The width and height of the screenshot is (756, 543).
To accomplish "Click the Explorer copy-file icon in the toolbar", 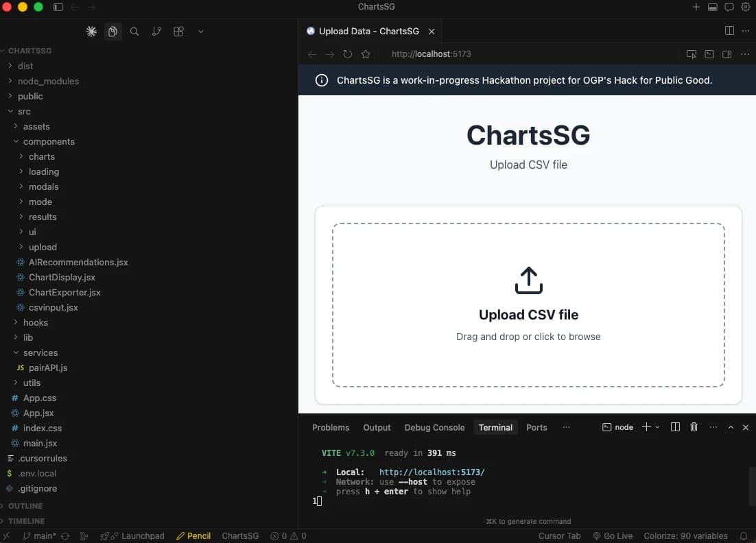I will pos(113,31).
